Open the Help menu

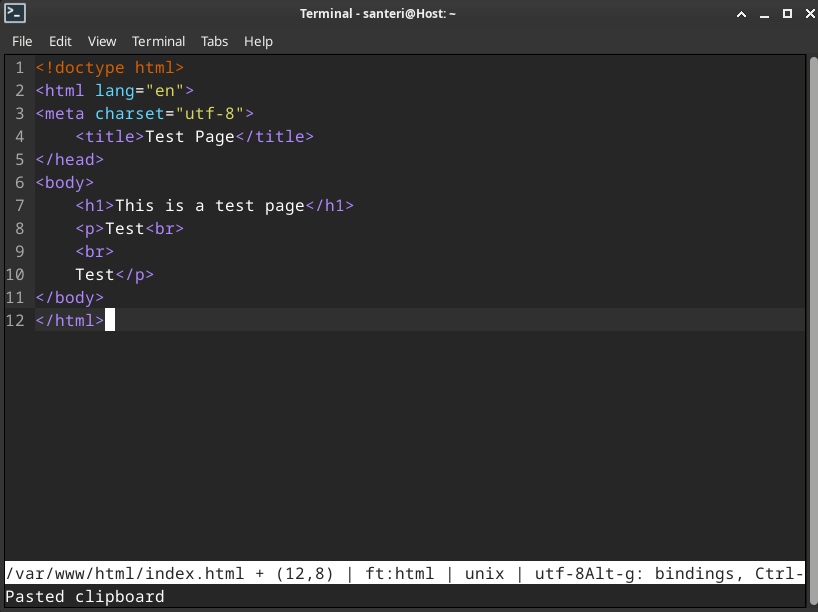[258, 41]
